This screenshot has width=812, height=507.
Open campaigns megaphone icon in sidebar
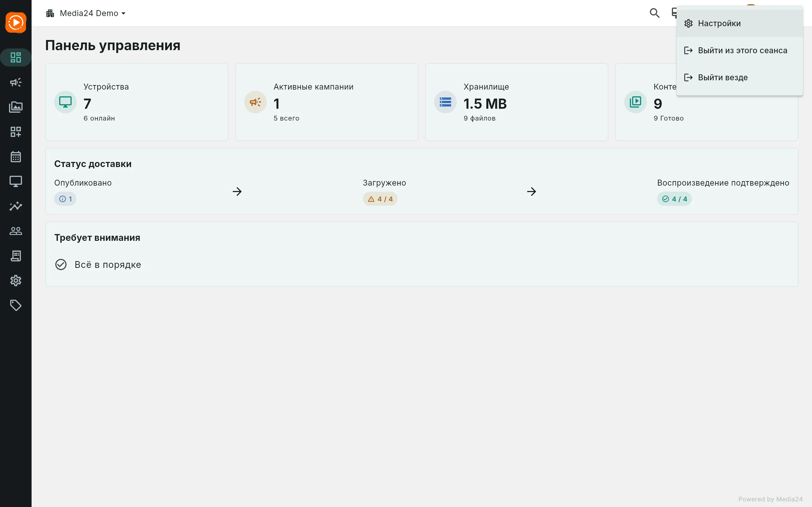coord(16,82)
